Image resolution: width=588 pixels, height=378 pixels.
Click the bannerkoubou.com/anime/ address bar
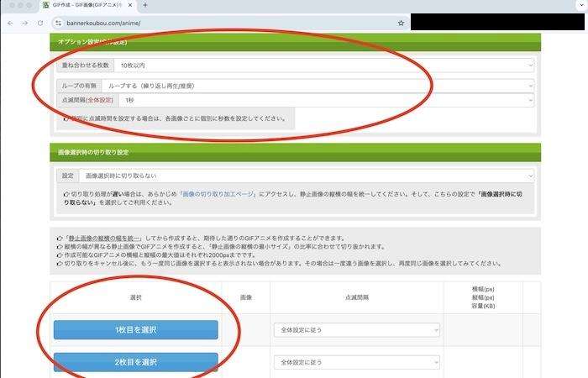point(229,24)
